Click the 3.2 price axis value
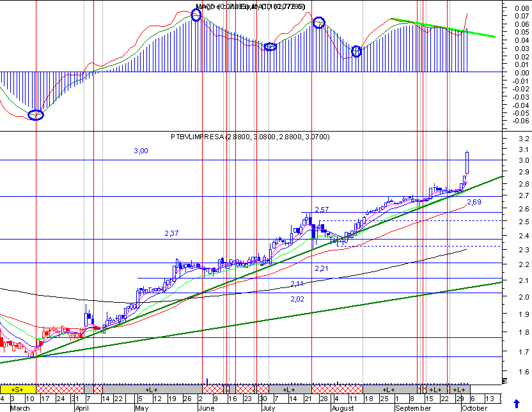The width and height of the screenshot is (532, 412). click(524, 139)
